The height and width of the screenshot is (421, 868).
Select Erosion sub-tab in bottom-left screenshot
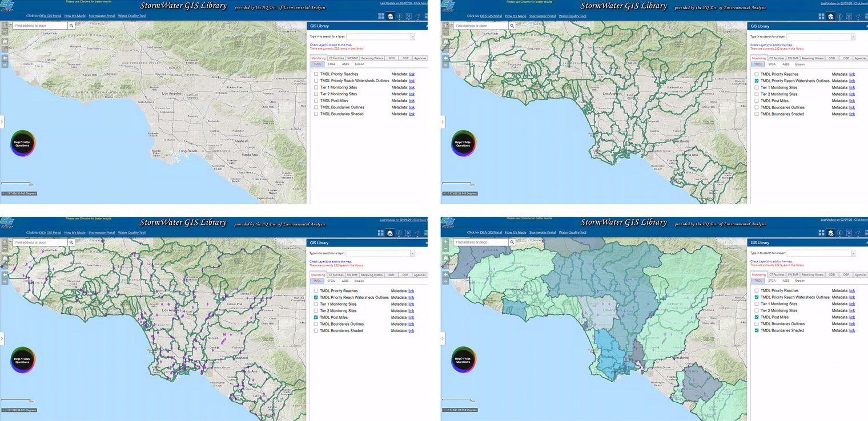pos(359,281)
